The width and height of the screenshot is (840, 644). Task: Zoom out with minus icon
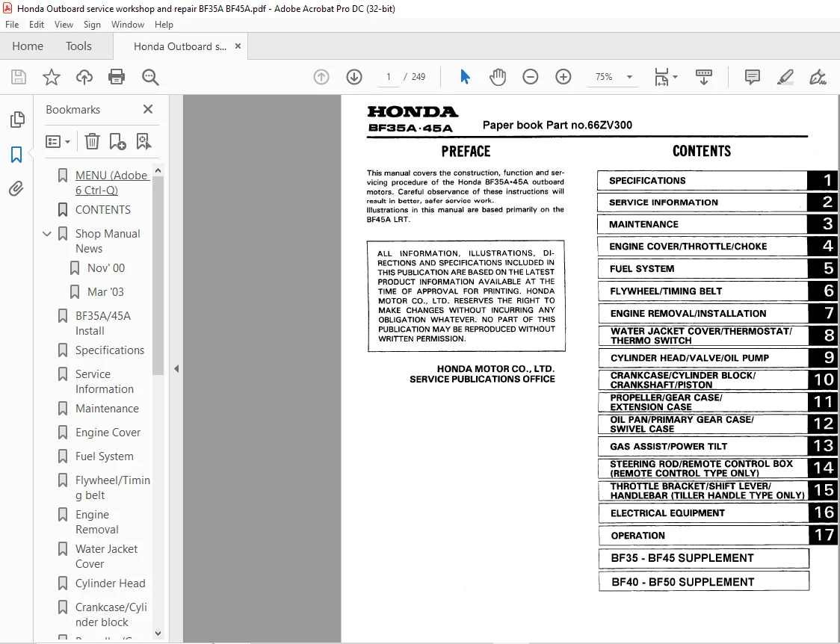[531, 77]
